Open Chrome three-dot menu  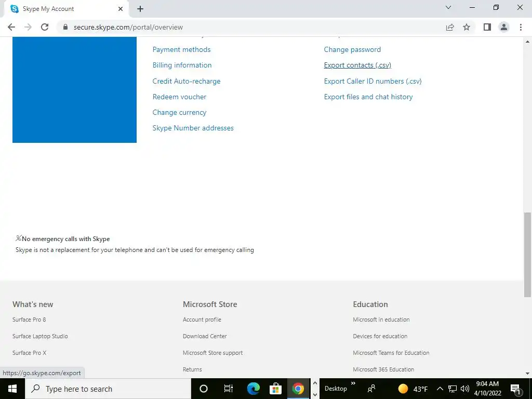point(521,27)
